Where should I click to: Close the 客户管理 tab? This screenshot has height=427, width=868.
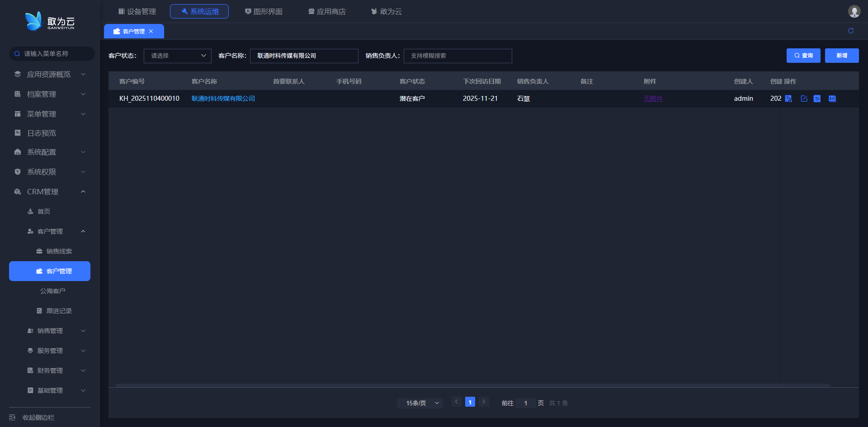[x=151, y=31]
